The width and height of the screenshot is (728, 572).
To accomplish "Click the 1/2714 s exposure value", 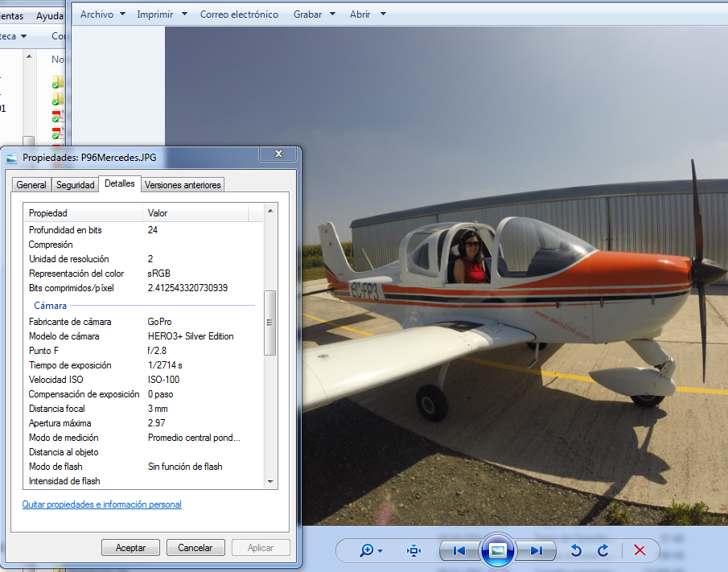I will (165, 365).
